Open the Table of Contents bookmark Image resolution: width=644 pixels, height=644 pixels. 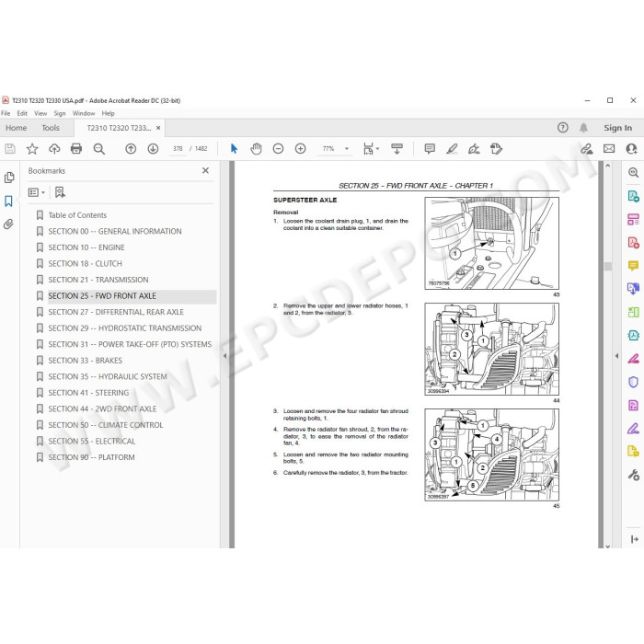[77, 215]
